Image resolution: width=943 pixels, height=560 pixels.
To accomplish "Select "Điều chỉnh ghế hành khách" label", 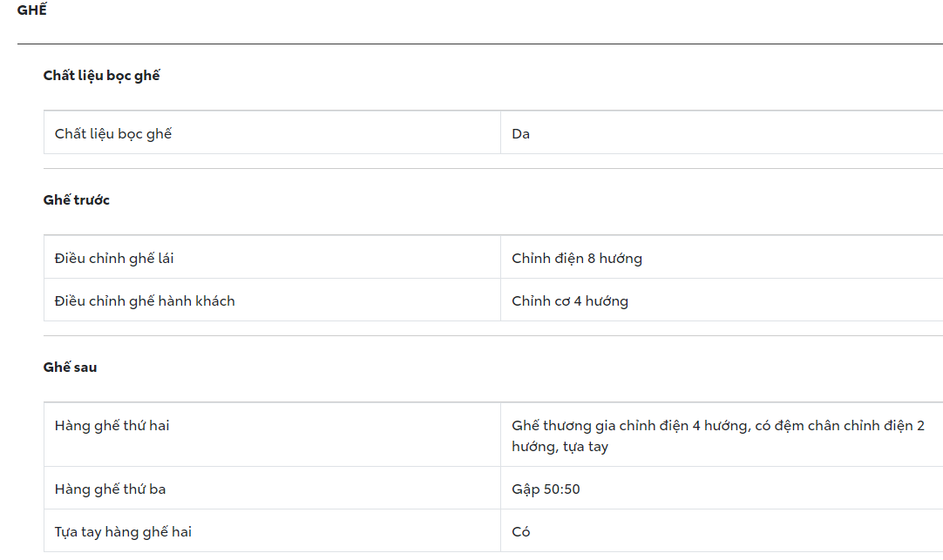I will (145, 301).
